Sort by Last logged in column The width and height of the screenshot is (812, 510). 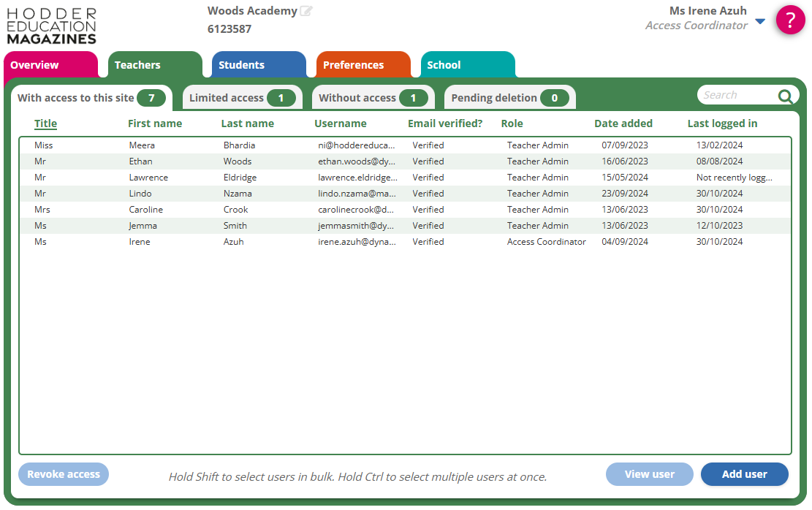(x=721, y=123)
